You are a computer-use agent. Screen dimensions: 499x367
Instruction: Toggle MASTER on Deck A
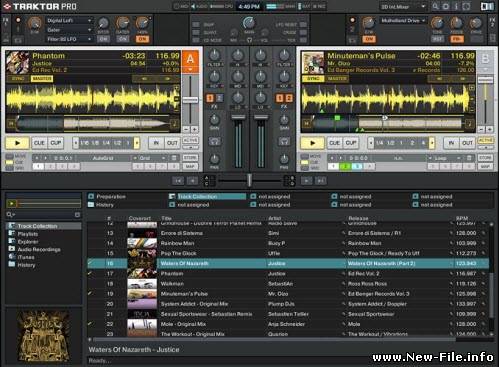42,79
